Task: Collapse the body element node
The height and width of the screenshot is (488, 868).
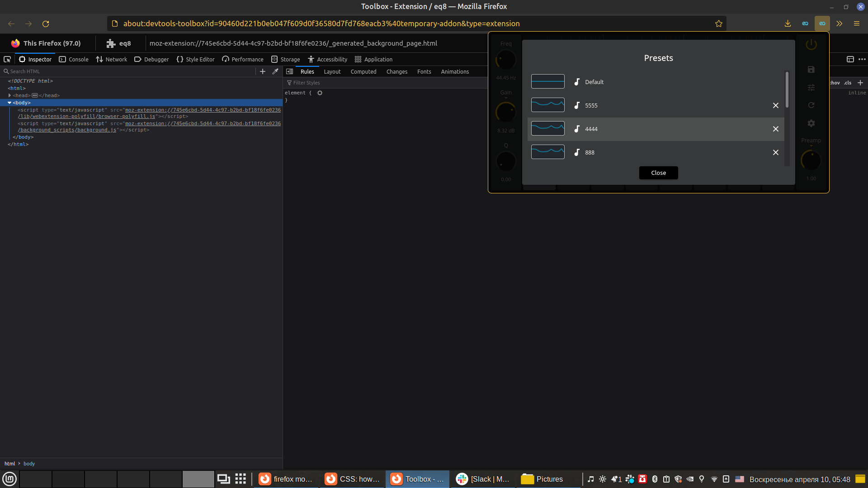Action: [x=9, y=103]
